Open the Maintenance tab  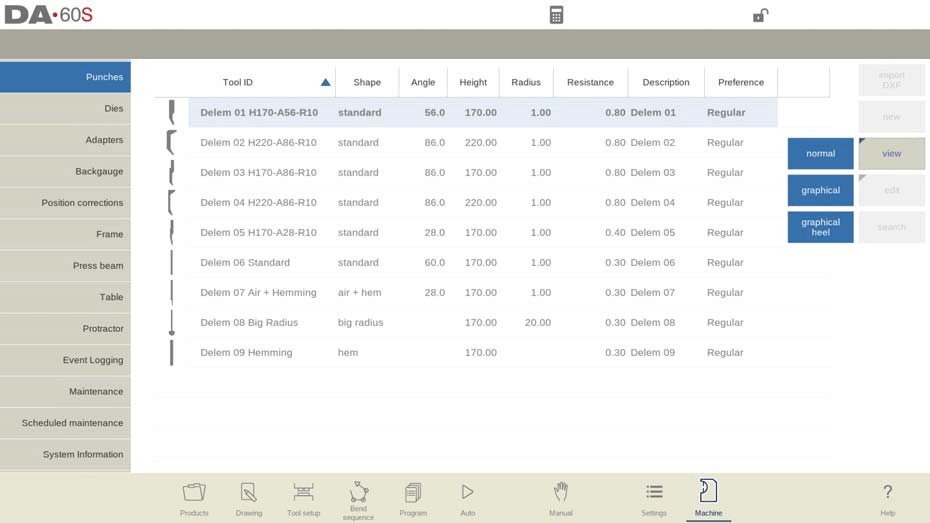pyautogui.click(x=65, y=391)
